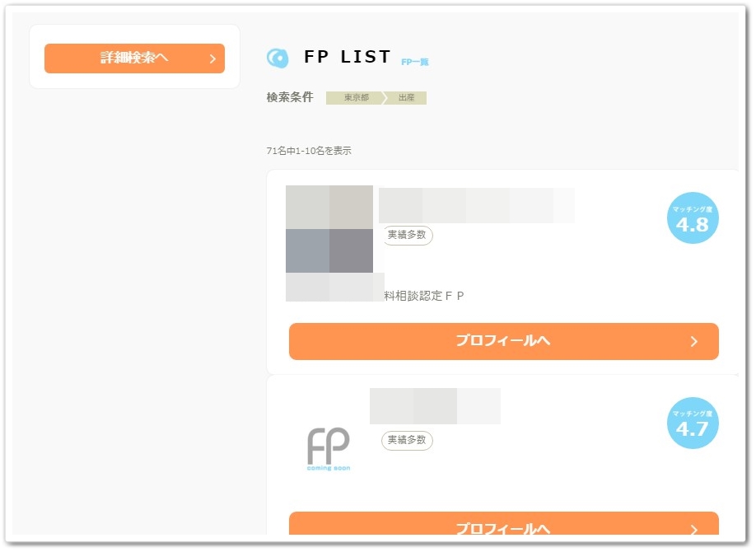Click the 4.8 matching score badge
Screen dimensions: 756x552
click(x=693, y=218)
